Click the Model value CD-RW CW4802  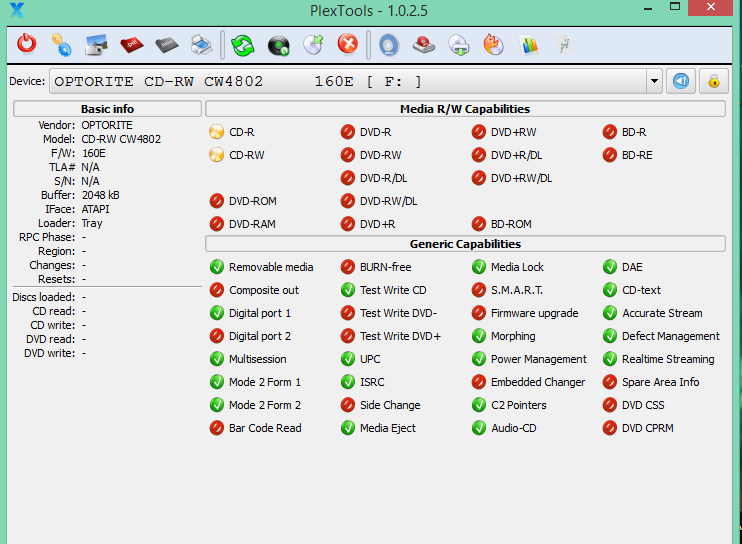pyautogui.click(x=121, y=139)
